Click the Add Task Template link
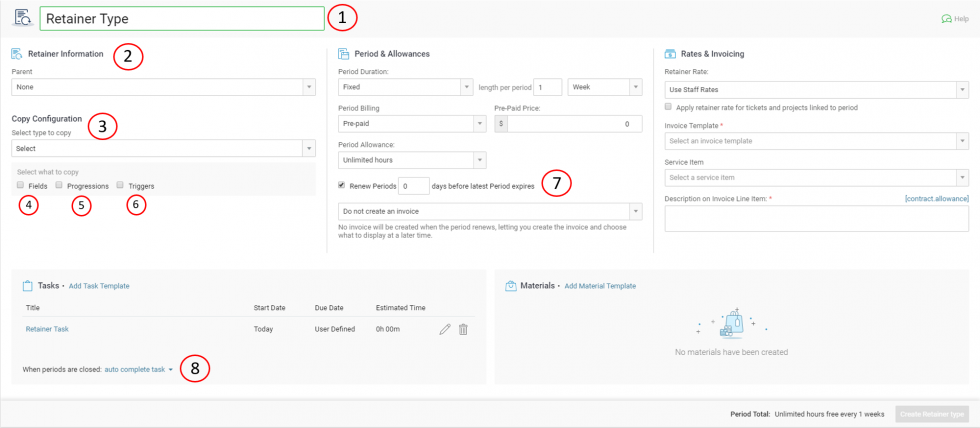This screenshot has width=980, height=428. click(x=99, y=286)
